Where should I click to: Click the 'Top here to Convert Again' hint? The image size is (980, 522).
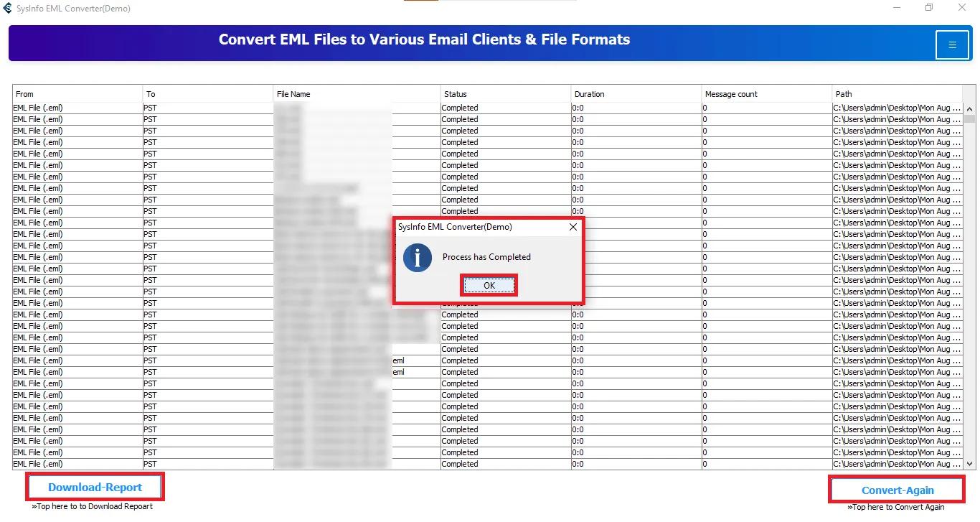(896, 508)
